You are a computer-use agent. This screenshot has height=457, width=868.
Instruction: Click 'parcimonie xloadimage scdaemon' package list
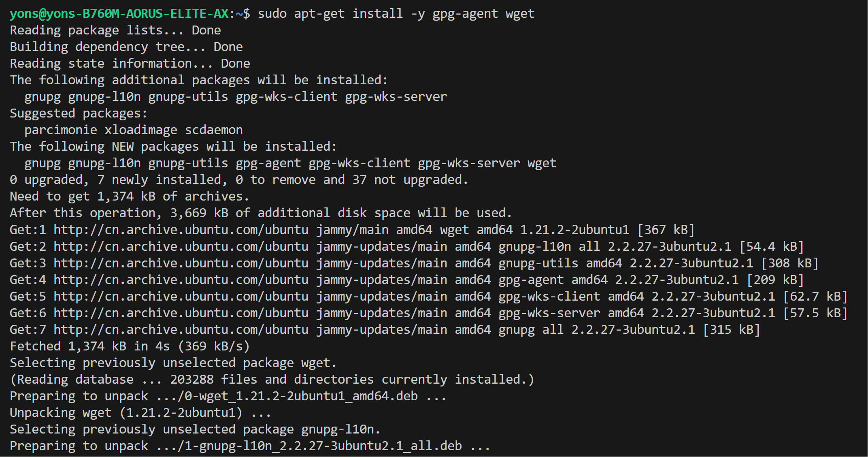tap(134, 130)
